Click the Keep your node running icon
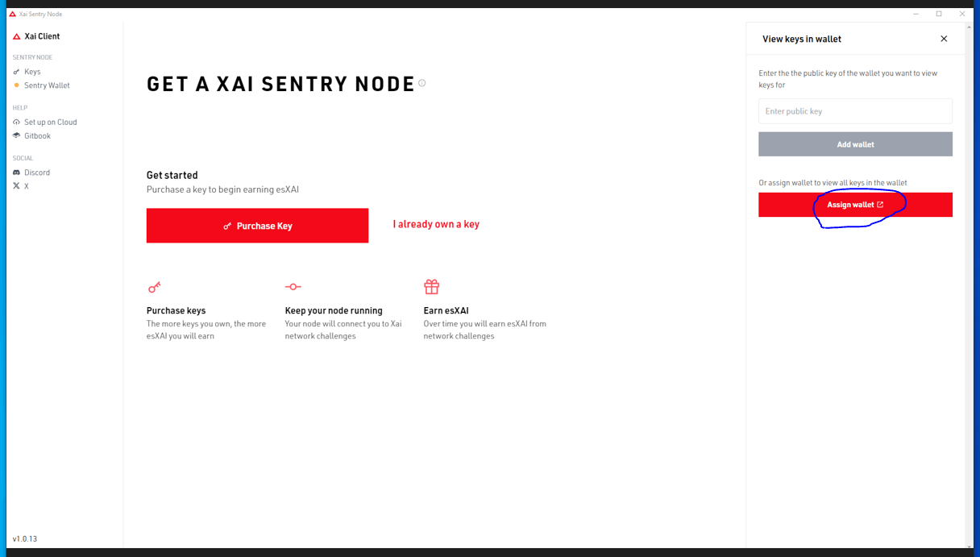The width and height of the screenshot is (980, 557). pyautogui.click(x=293, y=287)
